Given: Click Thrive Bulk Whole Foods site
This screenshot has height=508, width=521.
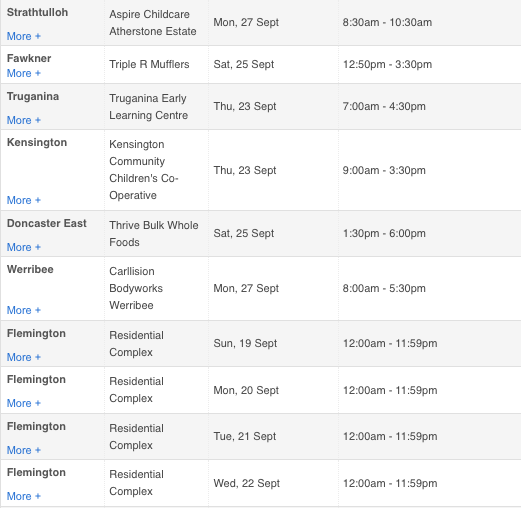Looking at the screenshot, I should click(x=154, y=234).
